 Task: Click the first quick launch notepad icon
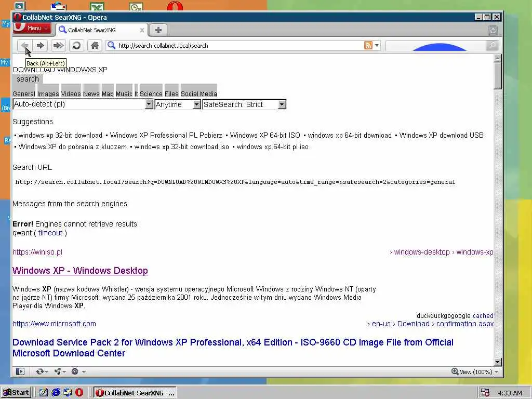click(44, 393)
